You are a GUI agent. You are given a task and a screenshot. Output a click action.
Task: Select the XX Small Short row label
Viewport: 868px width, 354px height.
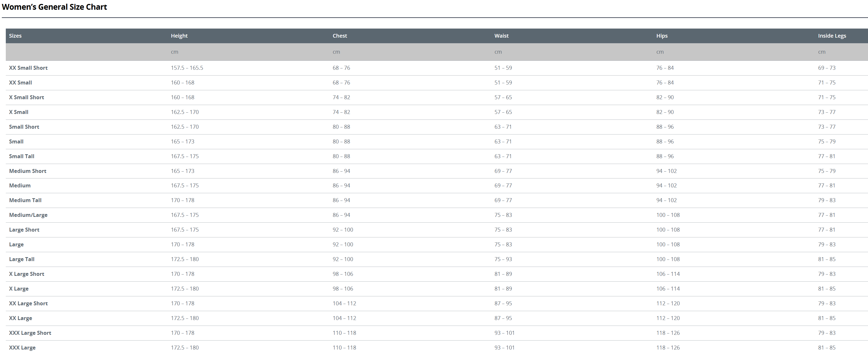click(x=28, y=68)
